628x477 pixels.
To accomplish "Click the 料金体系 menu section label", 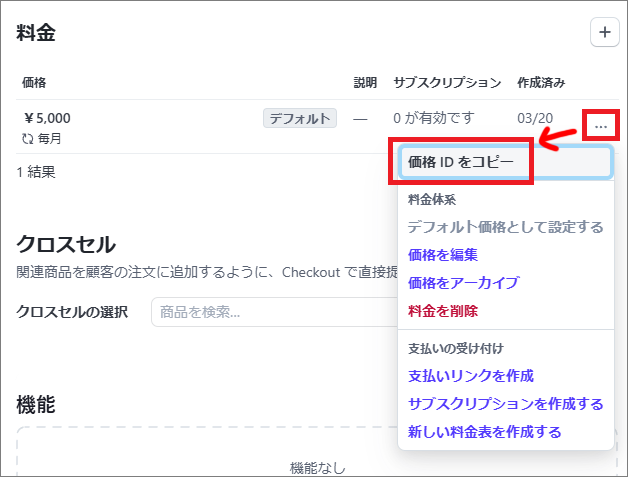I will click(432, 199).
